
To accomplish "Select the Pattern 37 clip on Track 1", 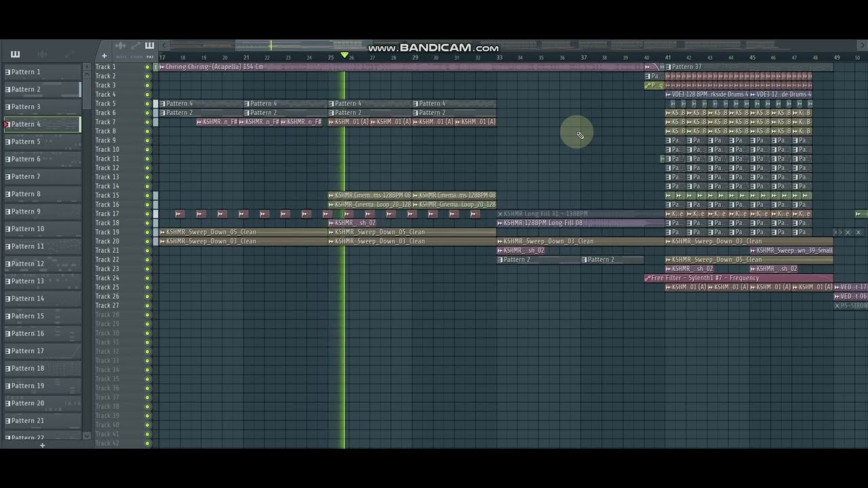I will click(749, 67).
